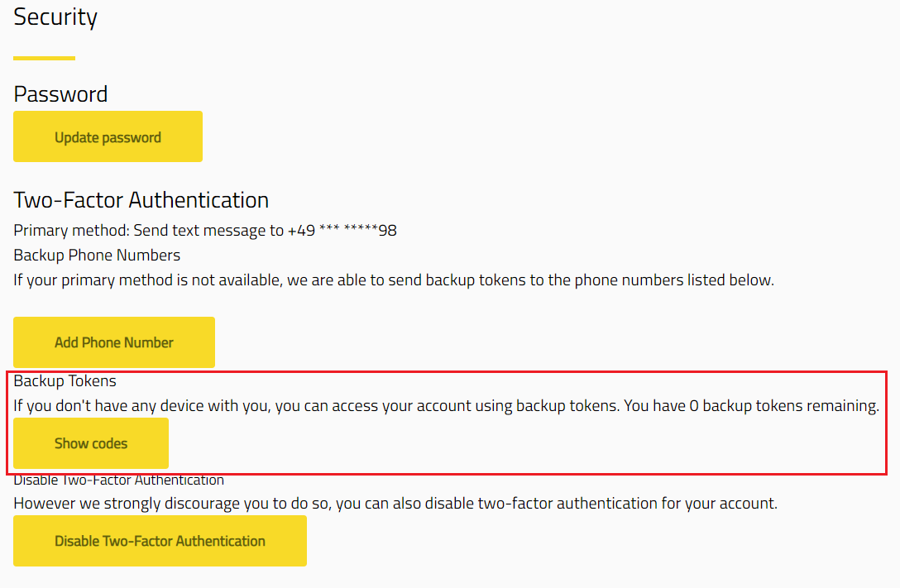Image resolution: width=900 pixels, height=588 pixels.
Task: Click the 'Send text message to' phrase
Action: click(208, 231)
